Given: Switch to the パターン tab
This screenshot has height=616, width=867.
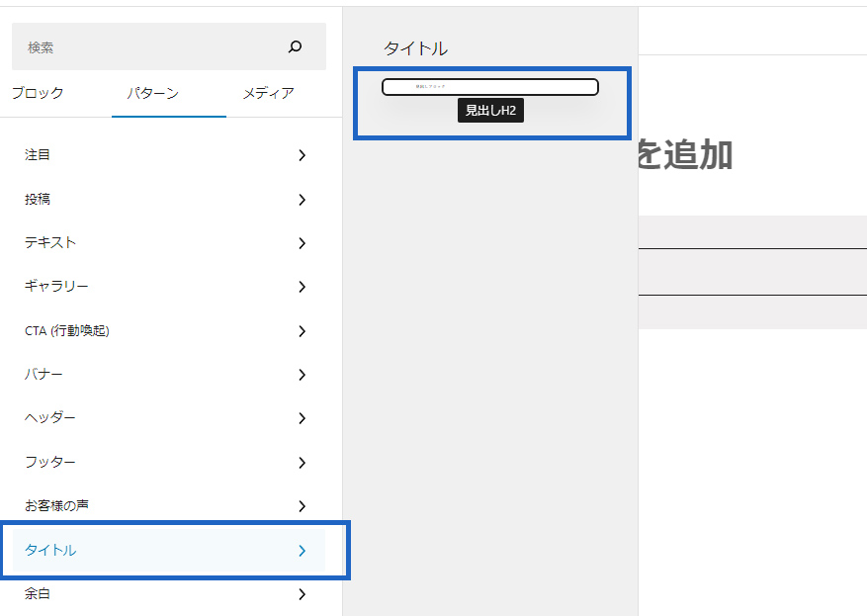Looking at the screenshot, I should point(152,93).
